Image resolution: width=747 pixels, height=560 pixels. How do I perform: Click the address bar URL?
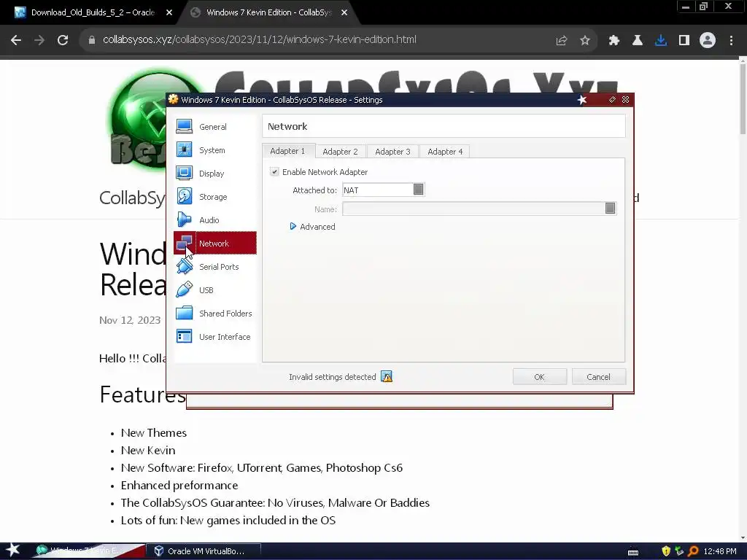click(260, 39)
